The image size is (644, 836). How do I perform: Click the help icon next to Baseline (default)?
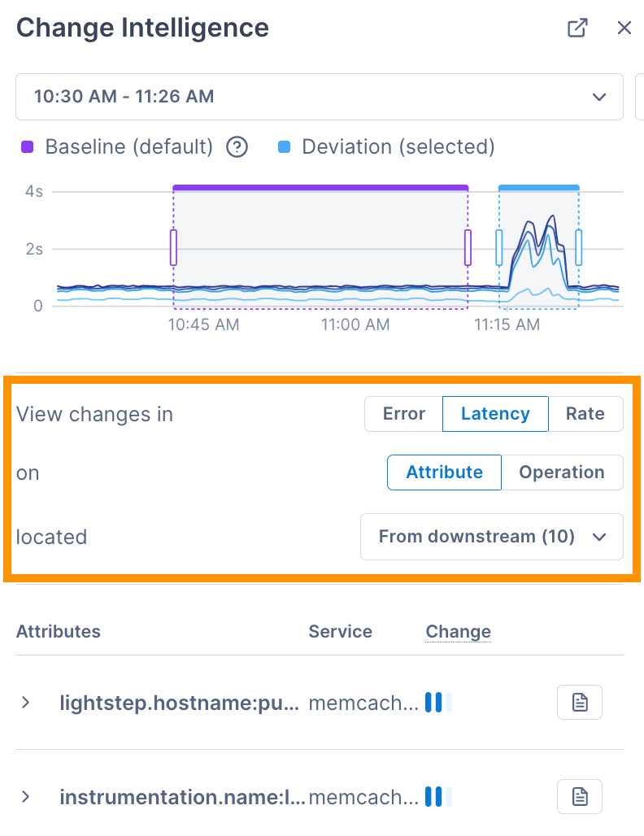(236, 147)
